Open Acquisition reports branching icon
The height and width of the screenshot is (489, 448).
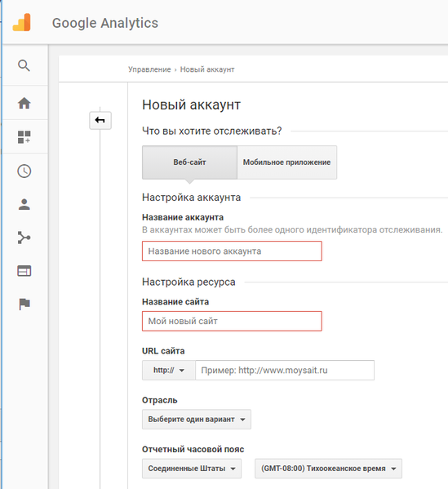tap(24, 238)
